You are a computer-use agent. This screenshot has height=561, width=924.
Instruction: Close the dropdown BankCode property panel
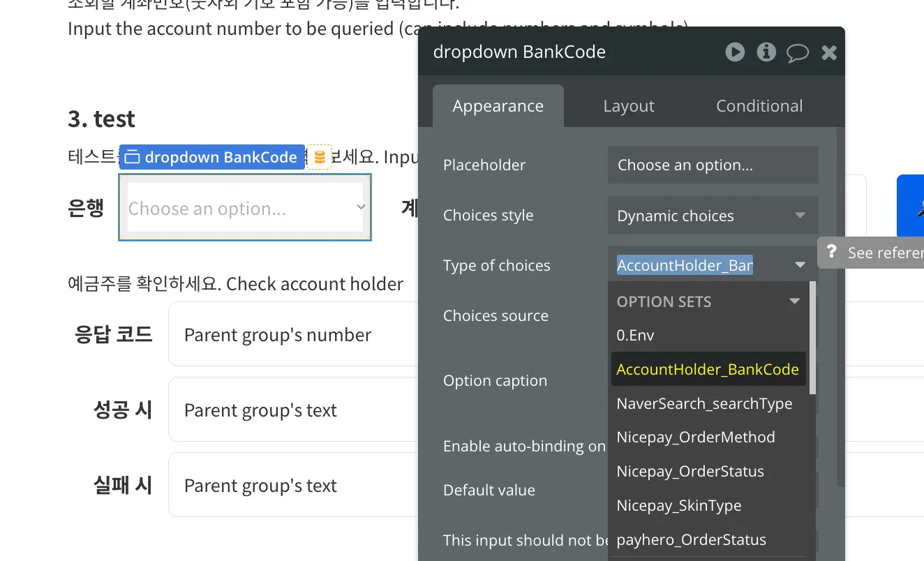point(829,53)
